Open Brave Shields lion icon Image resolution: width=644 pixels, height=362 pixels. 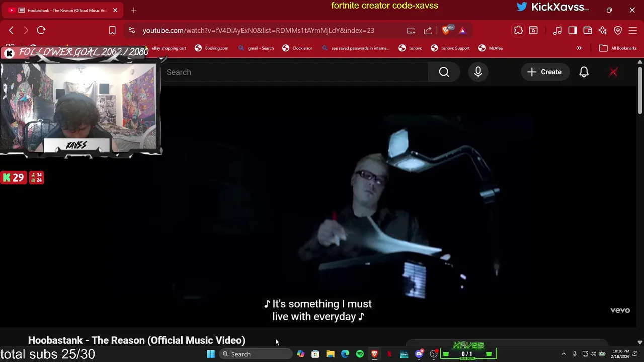446,30
